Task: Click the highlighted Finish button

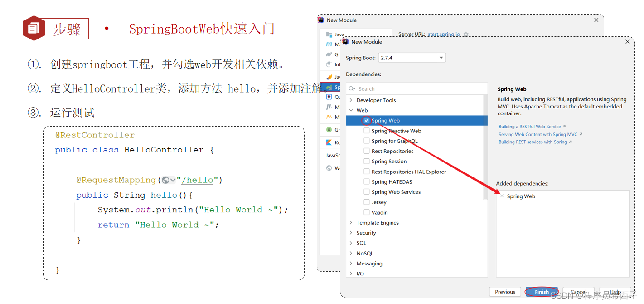Action: click(x=542, y=292)
